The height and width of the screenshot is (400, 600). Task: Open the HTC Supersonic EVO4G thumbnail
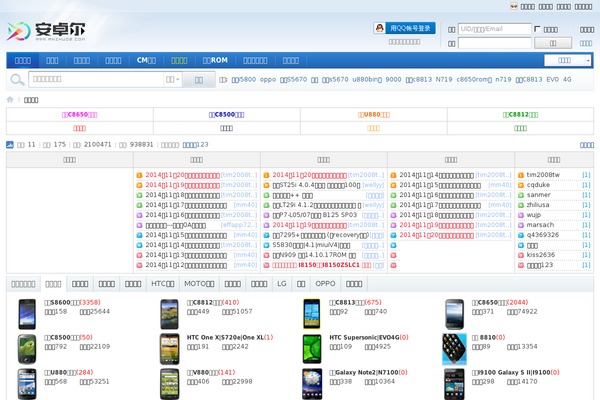pyautogui.click(x=312, y=349)
